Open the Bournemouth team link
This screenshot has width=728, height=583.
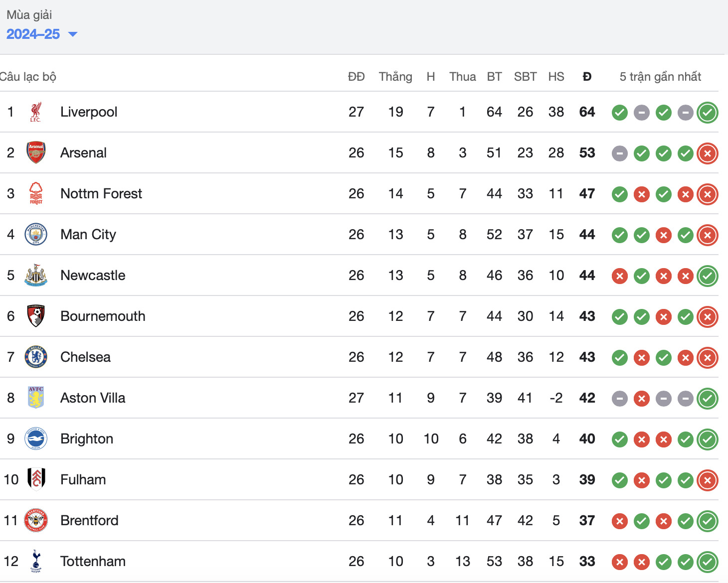pyautogui.click(x=103, y=316)
